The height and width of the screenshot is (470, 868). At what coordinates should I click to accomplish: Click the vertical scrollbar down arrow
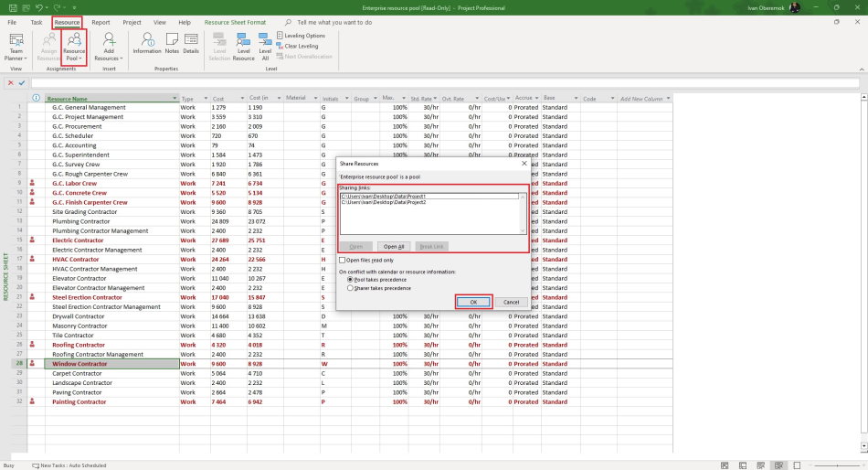point(863,446)
